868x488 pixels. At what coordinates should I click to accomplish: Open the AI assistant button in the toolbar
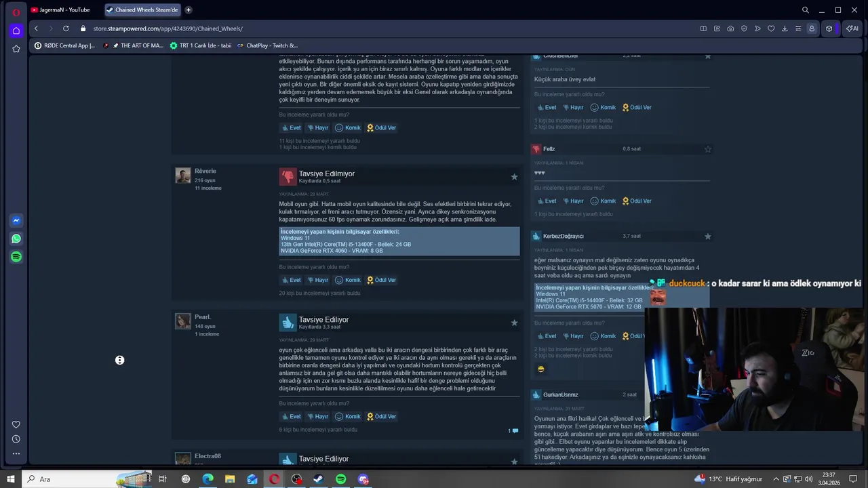(x=852, y=28)
